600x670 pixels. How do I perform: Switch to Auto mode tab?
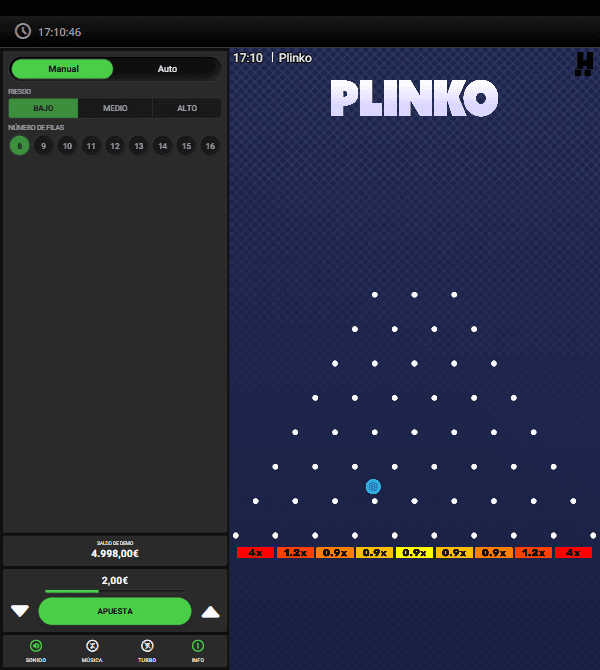click(x=167, y=69)
